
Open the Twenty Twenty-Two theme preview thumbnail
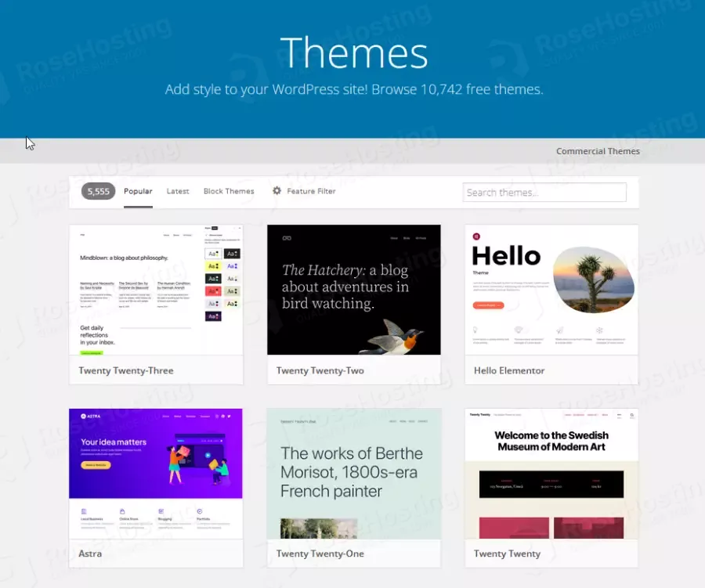(354, 290)
